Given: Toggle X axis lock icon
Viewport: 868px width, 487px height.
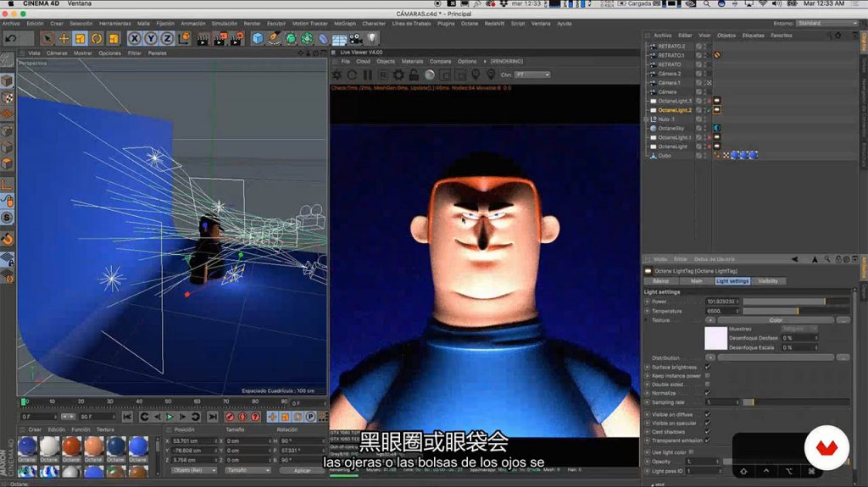Looking at the screenshot, I should 135,38.
